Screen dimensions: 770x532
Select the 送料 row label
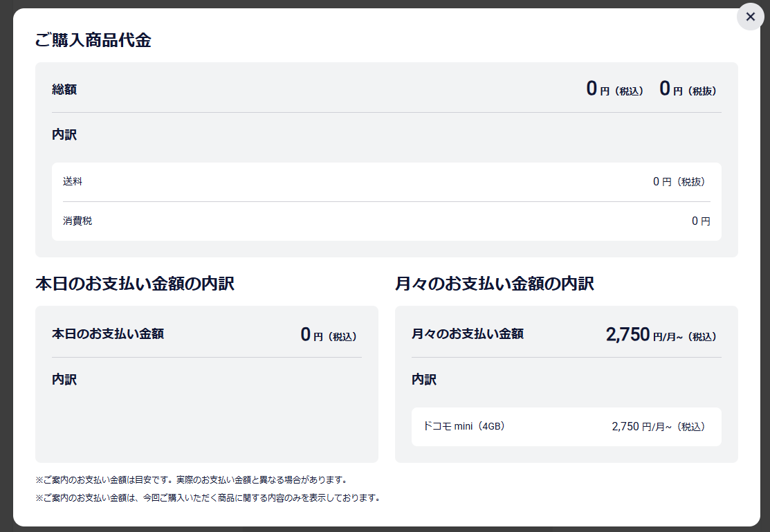[73, 182]
